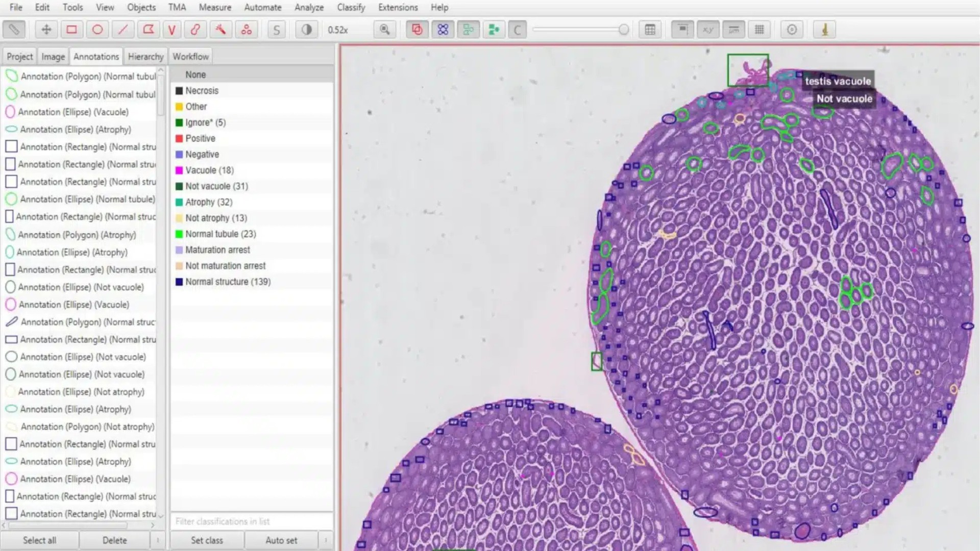Select the None class entry
This screenshot has width=980, height=551.
[x=252, y=74]
